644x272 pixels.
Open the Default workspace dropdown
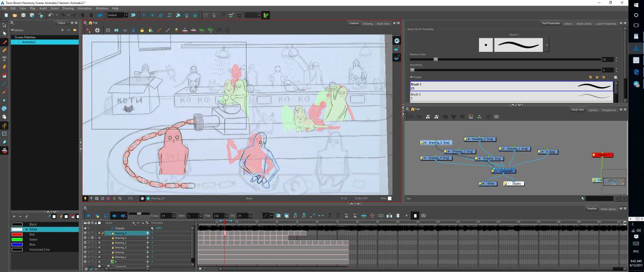126,15
